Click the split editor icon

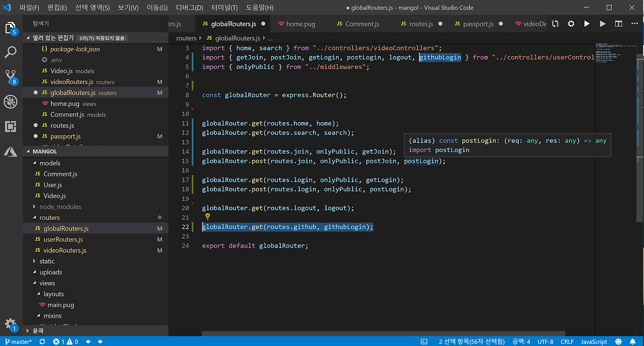pos(618,24)
